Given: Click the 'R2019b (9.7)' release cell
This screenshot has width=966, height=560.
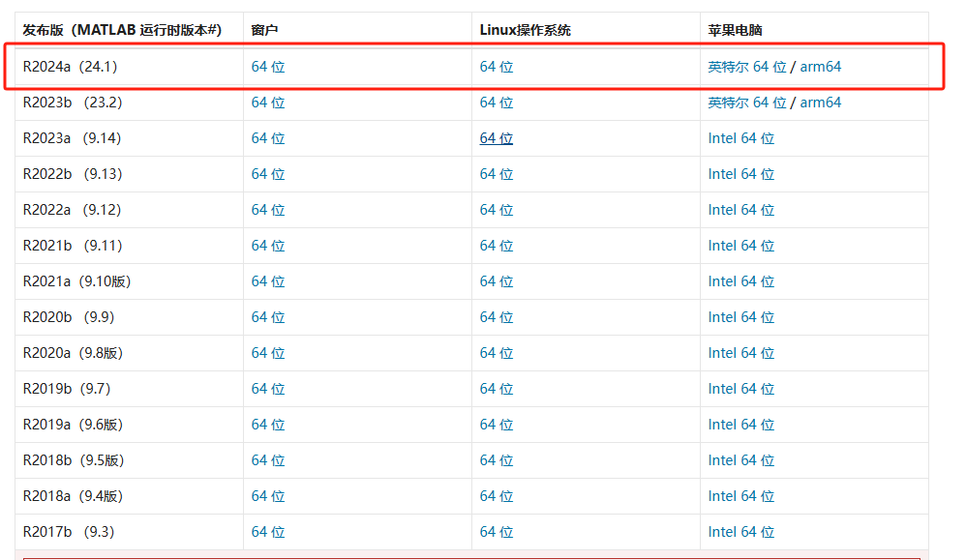Looking at the screenshot, I should 130,388.
